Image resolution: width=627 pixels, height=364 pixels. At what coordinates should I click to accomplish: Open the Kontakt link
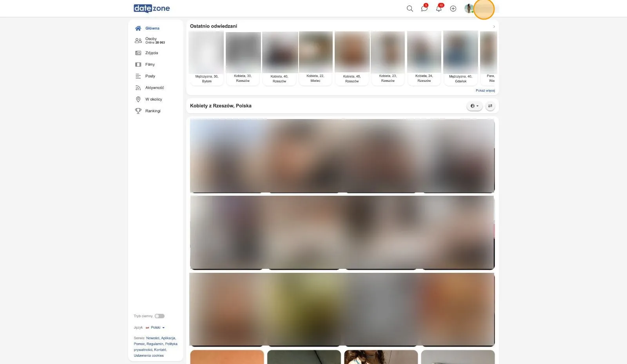point(160,350)
